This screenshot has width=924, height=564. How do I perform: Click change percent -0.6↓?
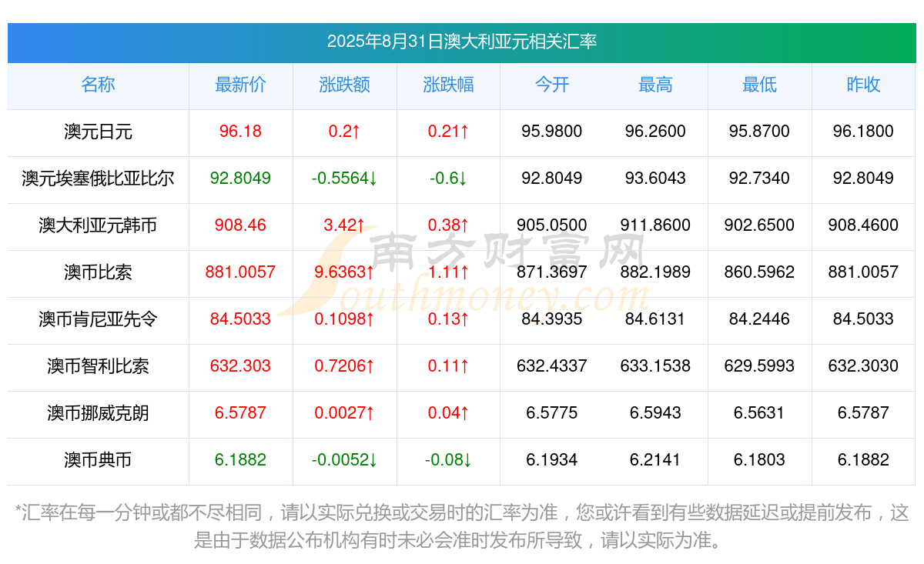tap(448, 179)
